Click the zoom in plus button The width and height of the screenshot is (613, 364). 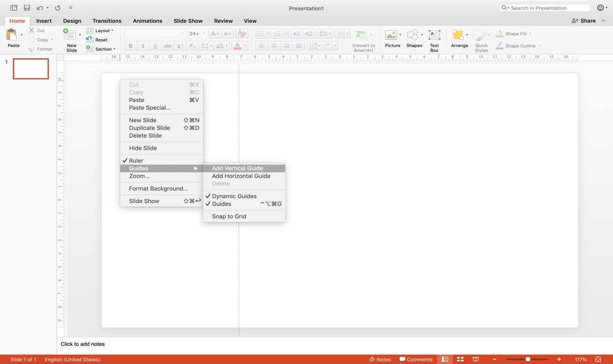click(x=559, y=360)
